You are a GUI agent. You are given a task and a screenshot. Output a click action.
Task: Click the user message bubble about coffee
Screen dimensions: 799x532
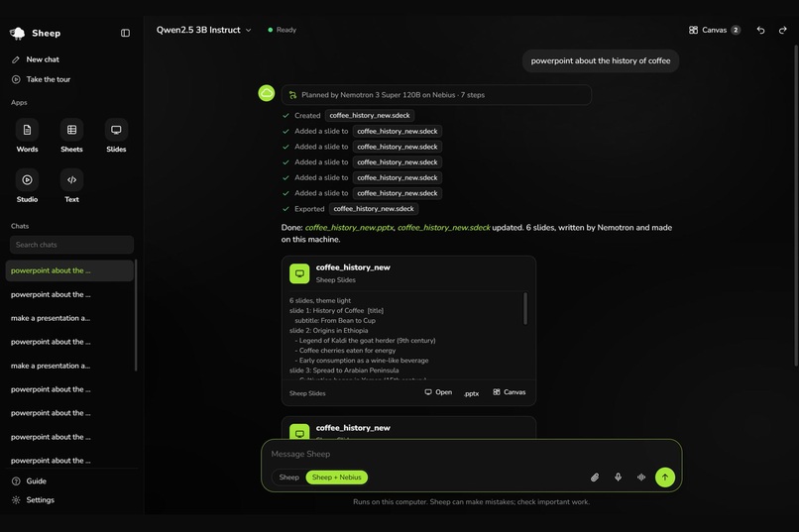601,61
